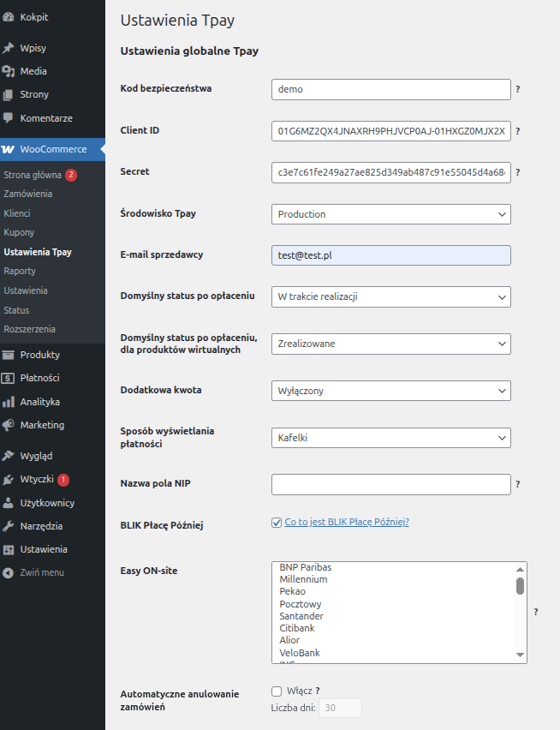Click the Nazwa pola NIP input field

(390, 484)
